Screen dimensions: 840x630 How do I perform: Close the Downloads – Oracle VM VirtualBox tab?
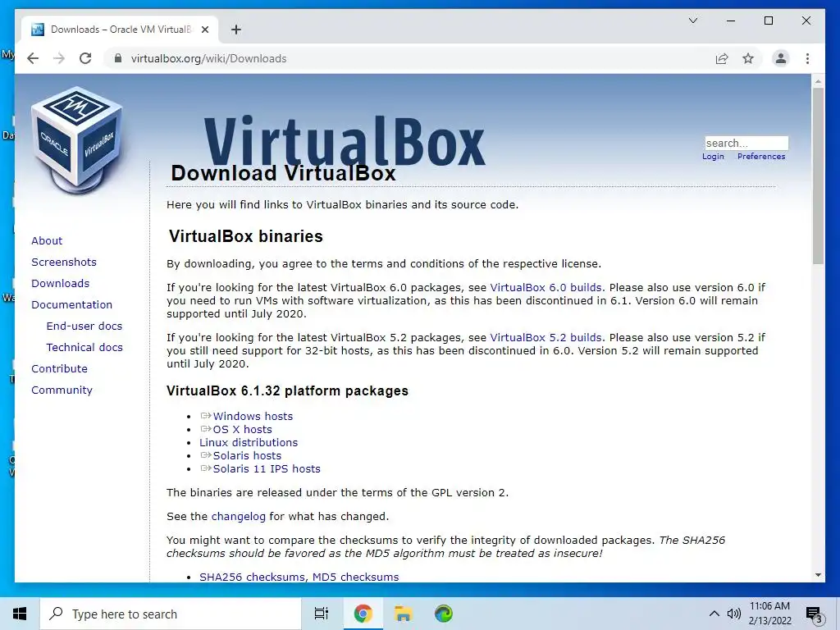point(204,30)
